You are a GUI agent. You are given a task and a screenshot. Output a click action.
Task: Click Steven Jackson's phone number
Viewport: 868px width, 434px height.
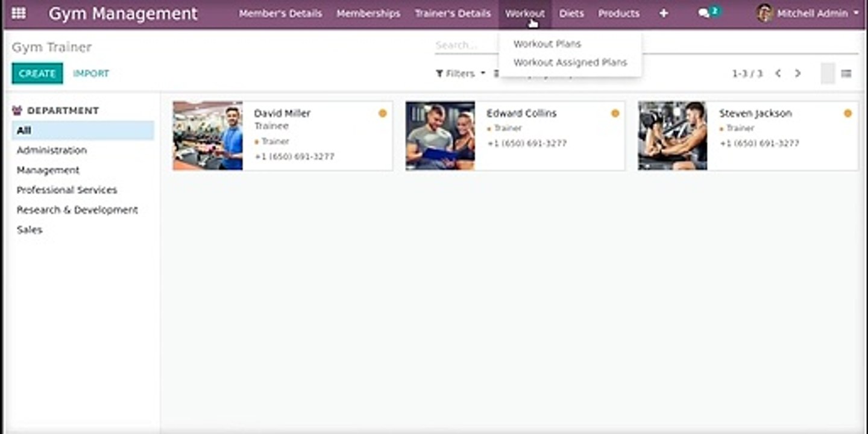coord(759,143)
